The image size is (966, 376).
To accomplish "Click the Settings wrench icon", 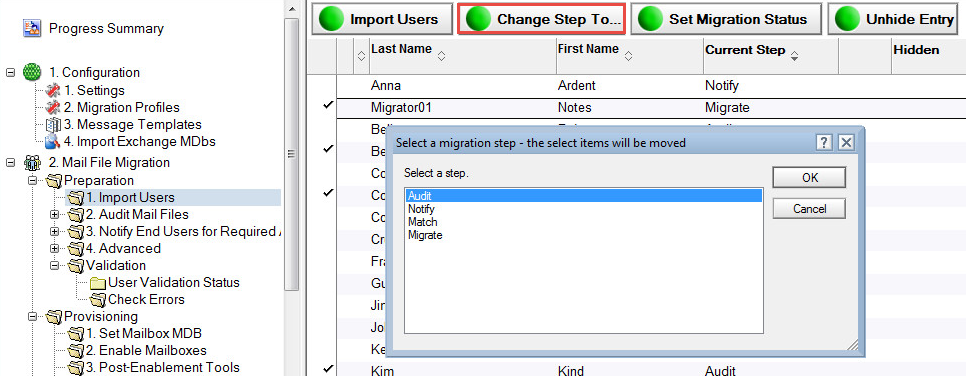I will [54, 91].
